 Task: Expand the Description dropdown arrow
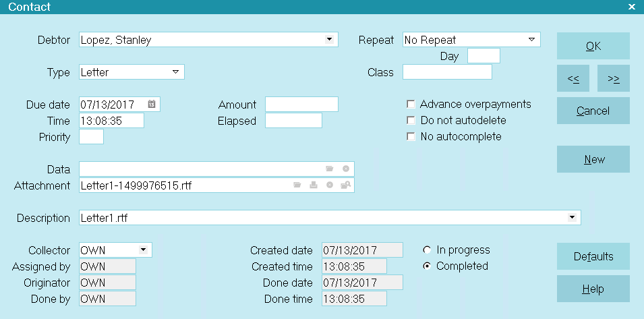[x=572, y=218]
